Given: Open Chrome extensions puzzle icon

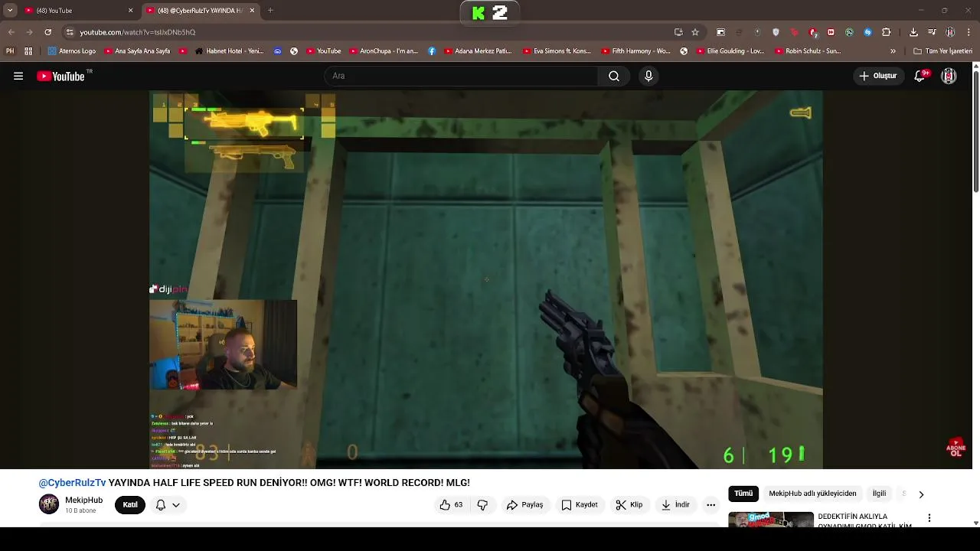Looking at the screenshot, I should [x=887, y=32].
